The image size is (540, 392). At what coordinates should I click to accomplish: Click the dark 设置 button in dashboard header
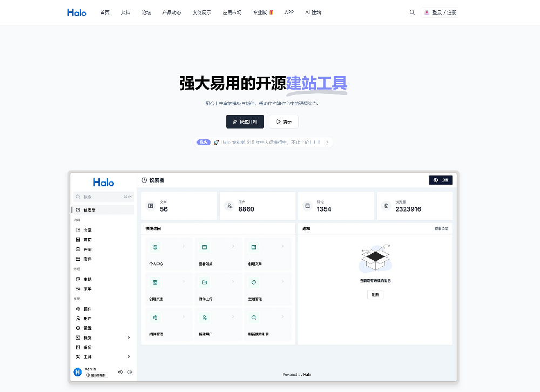tap(441, 180)
